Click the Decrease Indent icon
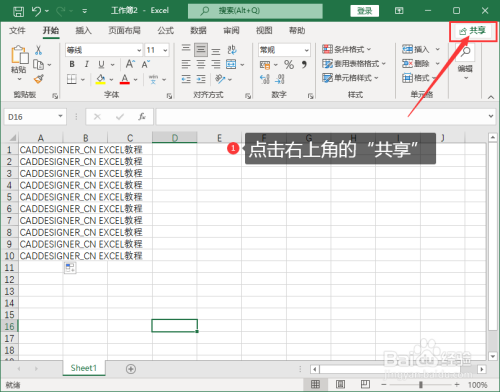Image resolution: width=500 pixels, height=392 pixels. click(x=186, y=79)
